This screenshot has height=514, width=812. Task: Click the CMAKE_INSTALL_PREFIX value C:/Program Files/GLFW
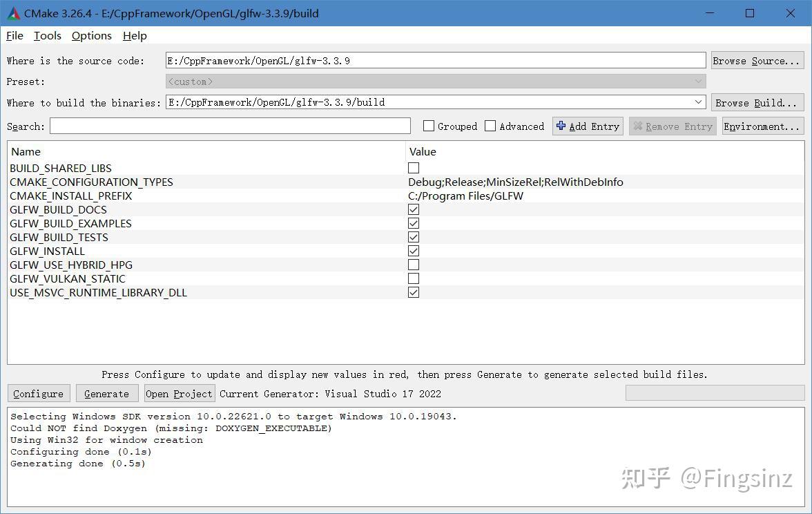(465, 196)
